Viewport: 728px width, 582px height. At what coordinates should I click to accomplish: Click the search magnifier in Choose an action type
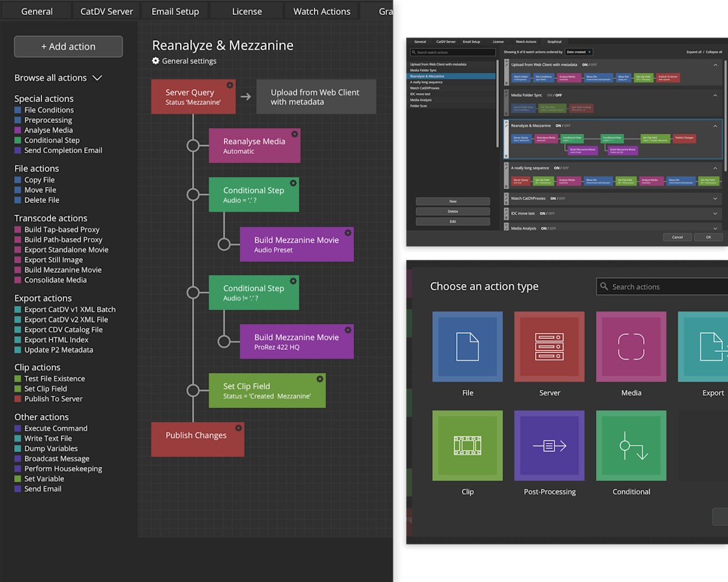click(x=604, y=286)
